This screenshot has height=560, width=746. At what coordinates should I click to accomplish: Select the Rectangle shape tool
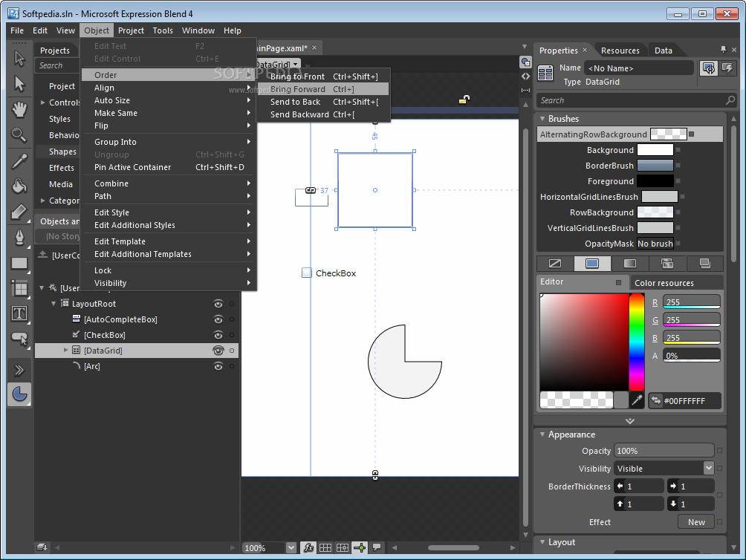coord(19,263)
